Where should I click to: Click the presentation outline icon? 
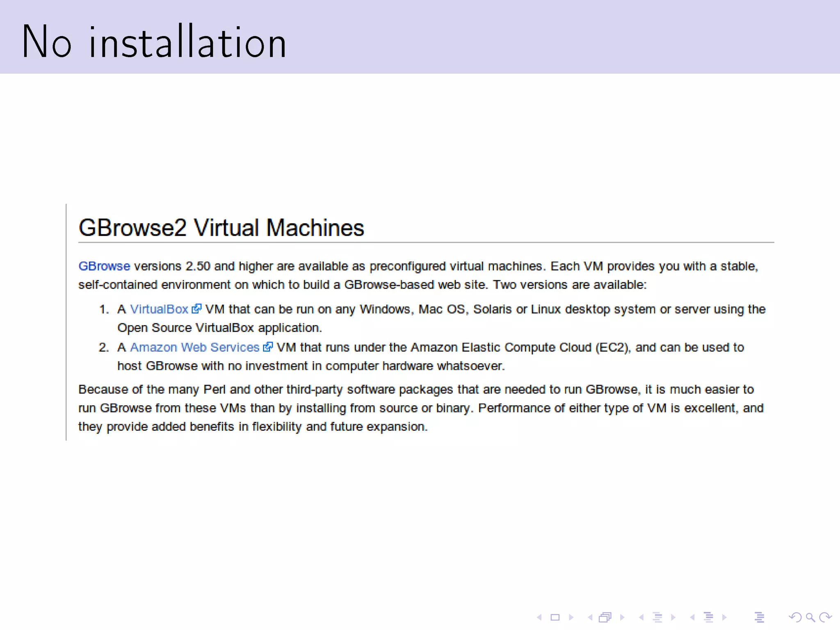click(759, 617)
